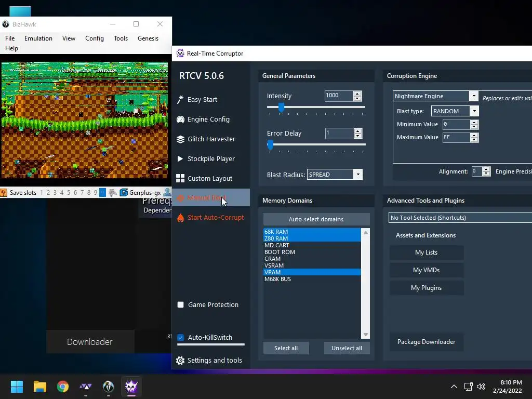Open the purple triangles launcher in taskbar

tap(86, 387)
